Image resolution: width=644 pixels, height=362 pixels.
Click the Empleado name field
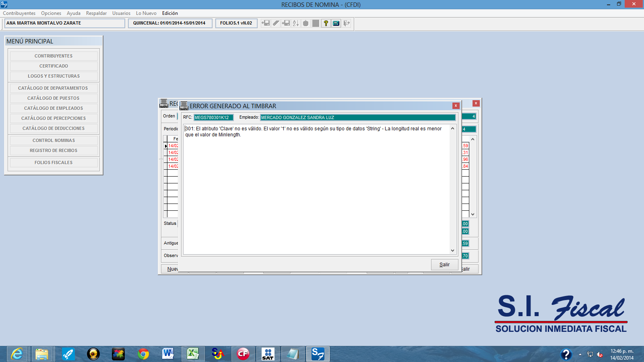(x=357, y=117)
